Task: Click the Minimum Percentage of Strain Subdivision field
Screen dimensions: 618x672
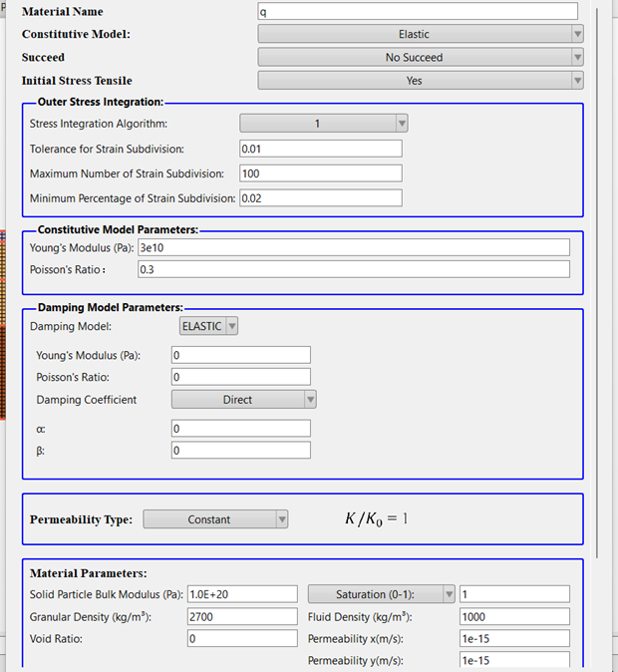Action: 321,198
